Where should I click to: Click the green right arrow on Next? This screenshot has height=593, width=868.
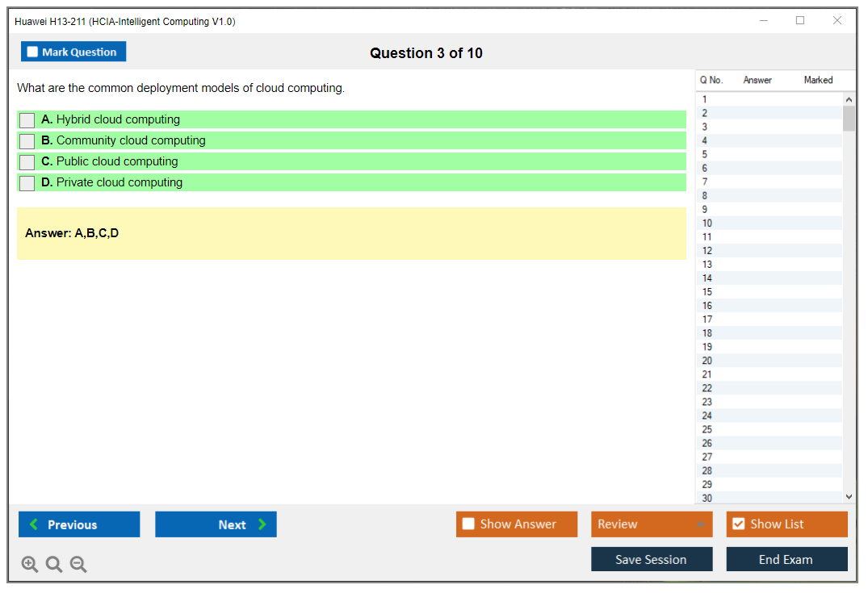[262, 524]
